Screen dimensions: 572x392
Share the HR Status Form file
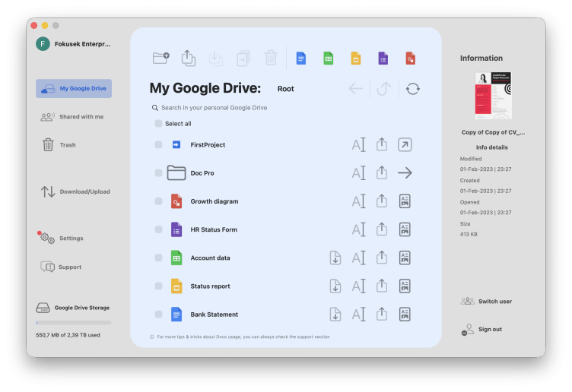pos(382,229)
